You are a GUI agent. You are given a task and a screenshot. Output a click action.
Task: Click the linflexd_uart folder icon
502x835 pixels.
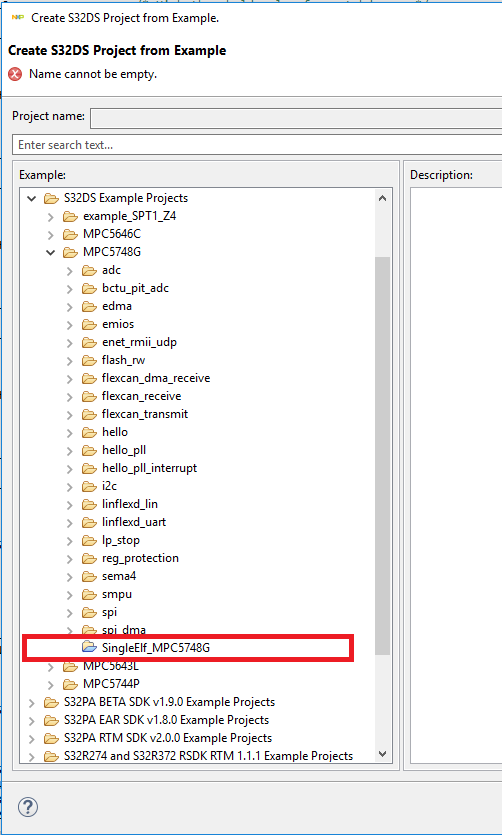point(89,522)
